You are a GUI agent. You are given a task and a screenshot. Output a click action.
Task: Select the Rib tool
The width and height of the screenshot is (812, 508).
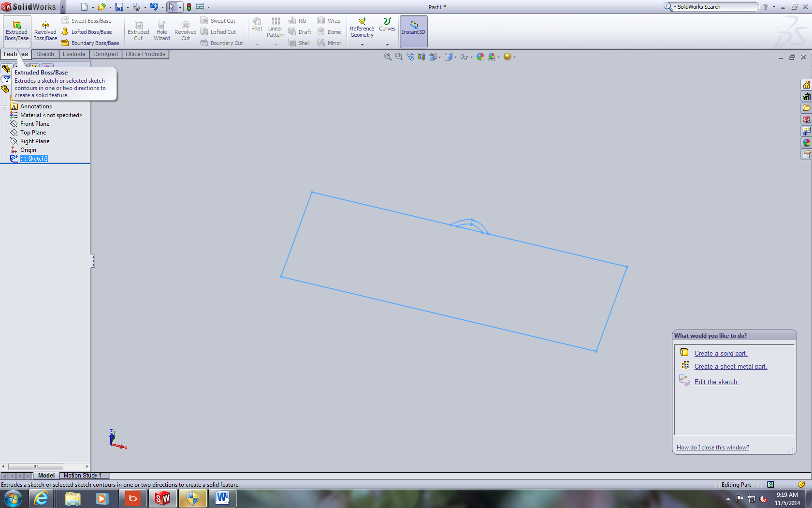(x=297, y=21)
